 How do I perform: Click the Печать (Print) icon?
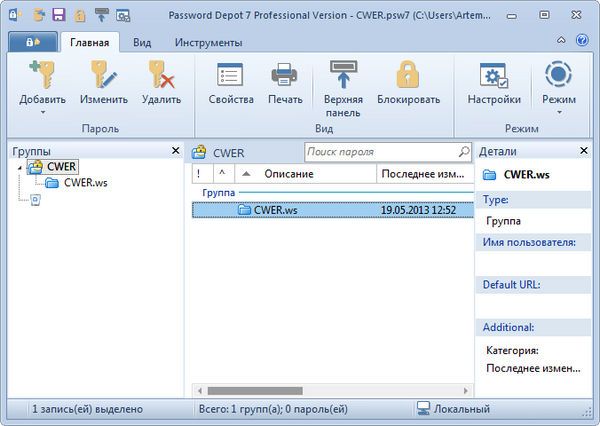(285, 76)
